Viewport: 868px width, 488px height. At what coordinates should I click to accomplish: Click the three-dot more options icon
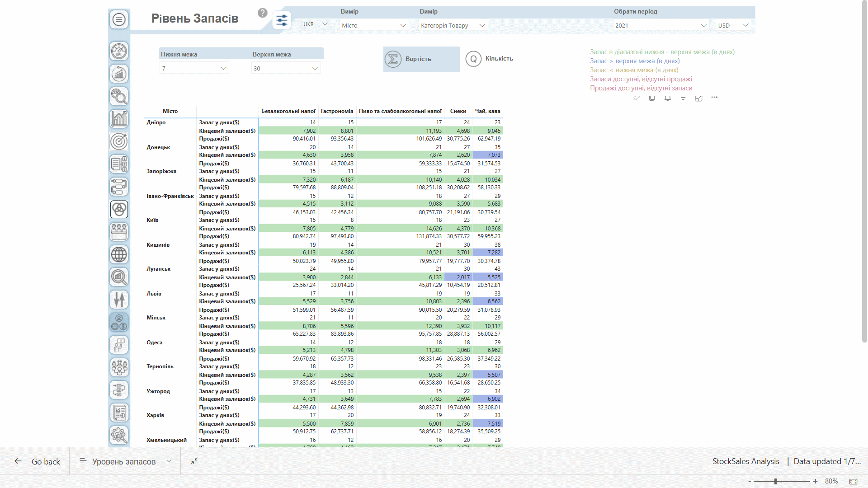pos(714,98)
